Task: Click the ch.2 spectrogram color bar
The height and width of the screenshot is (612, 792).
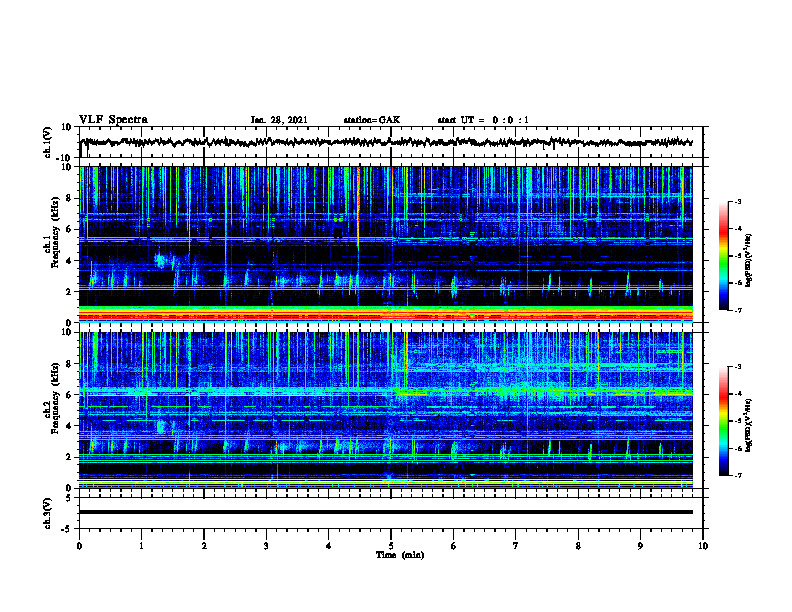Action: [x=723, y=421]
